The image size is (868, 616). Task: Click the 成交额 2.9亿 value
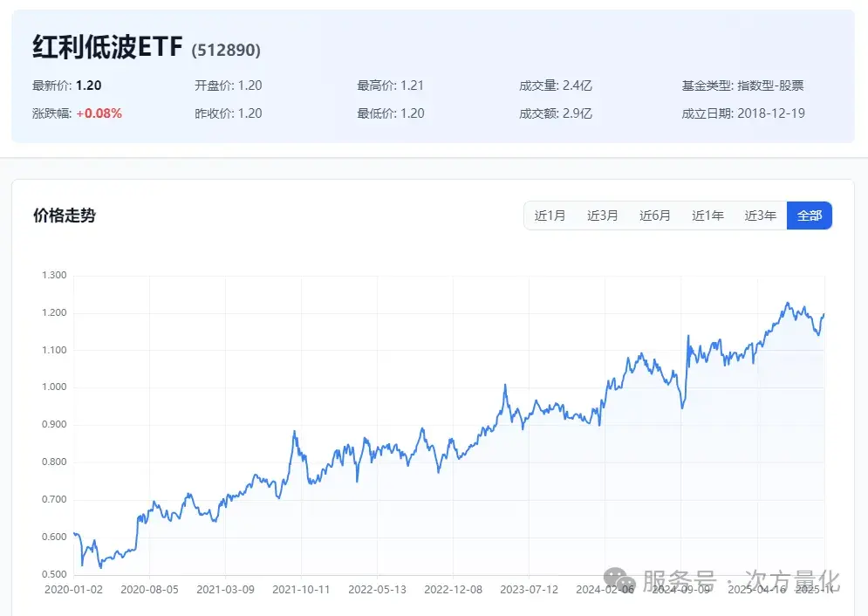(x=555, y=113)
